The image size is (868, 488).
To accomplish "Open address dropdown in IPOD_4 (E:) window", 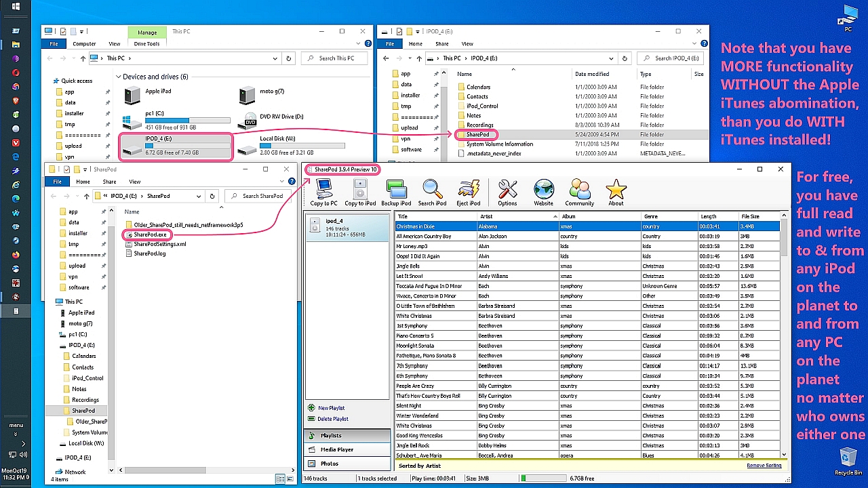I will tap(610, 58).
